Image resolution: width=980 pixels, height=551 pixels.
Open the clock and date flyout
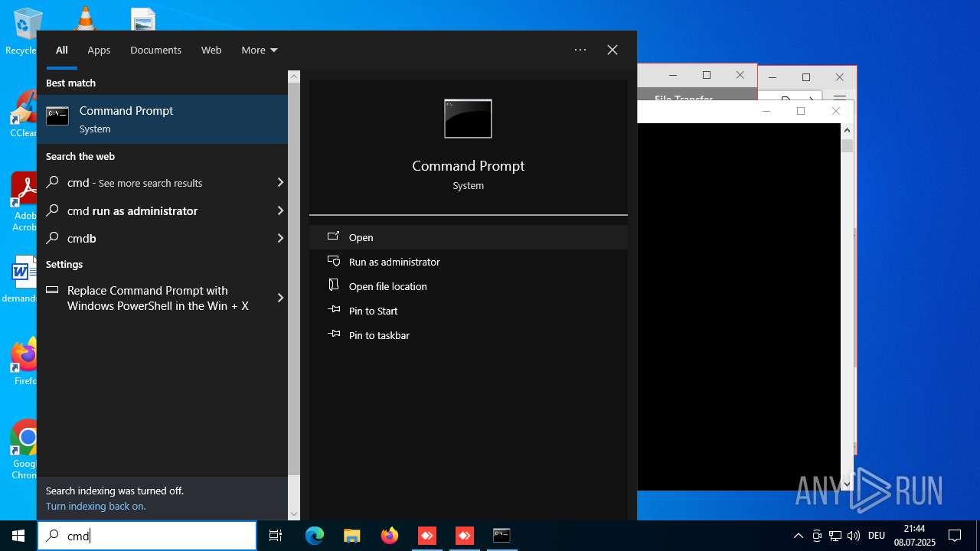[915, 536]
